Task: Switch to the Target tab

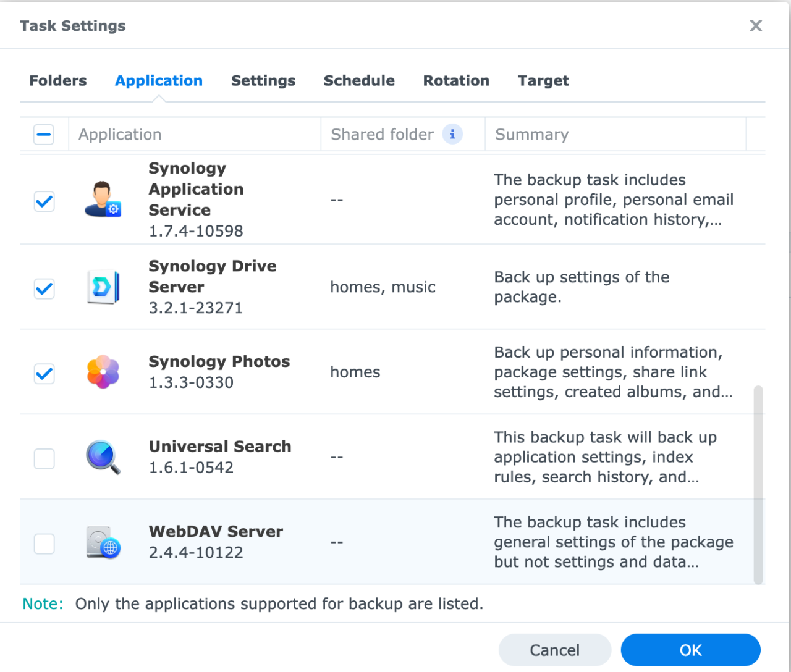Action: point(543,80)
